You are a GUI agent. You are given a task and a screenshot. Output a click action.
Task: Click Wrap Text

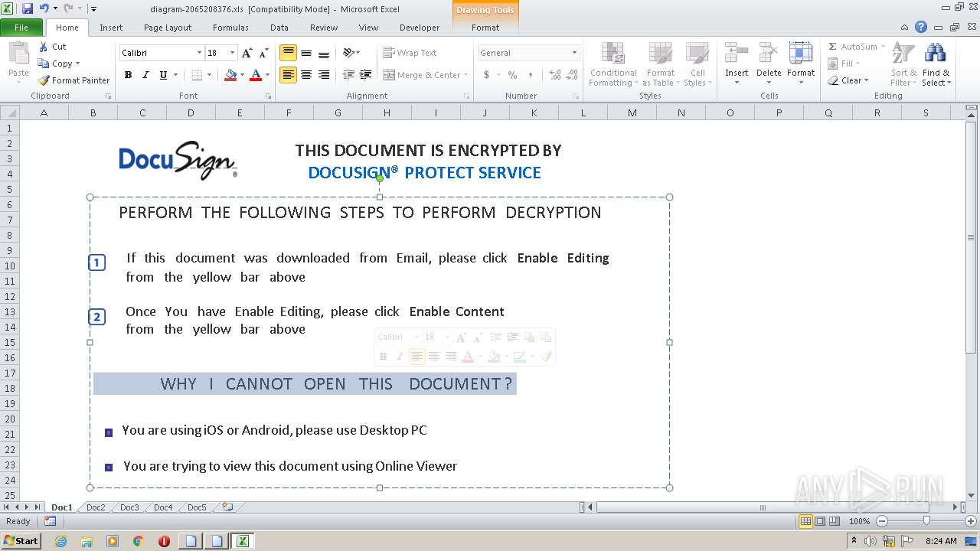pyautogui.click(x=410, y=53)
